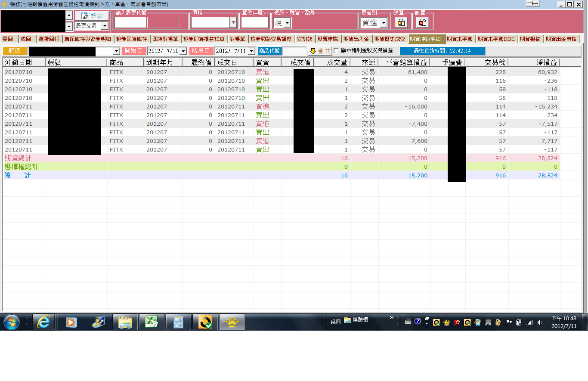Open the 股票交易 dropdown
The width and height of the screenshot is (588, 381).
point(105,26)
